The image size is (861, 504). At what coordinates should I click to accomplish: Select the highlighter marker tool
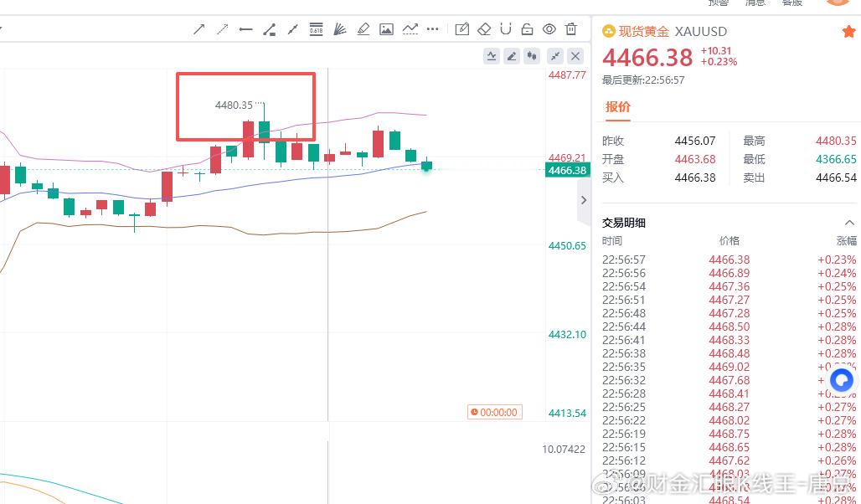click(363, 29)
